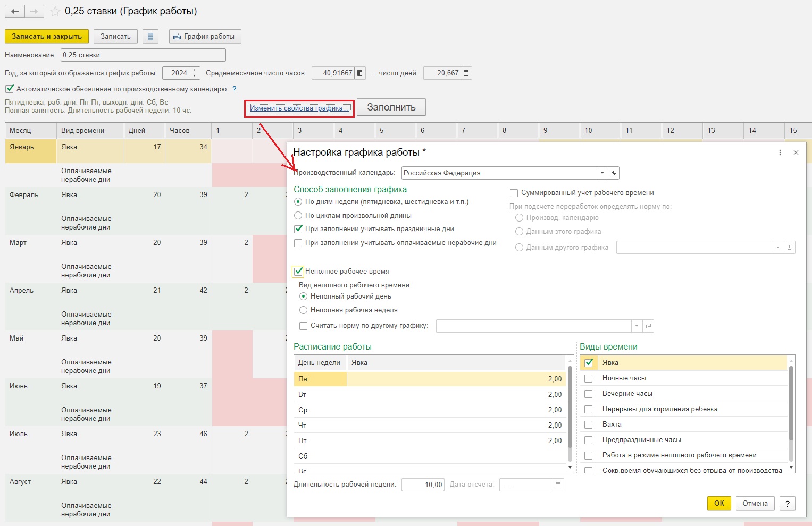The width and height of the screenshot is (812, 526).
Task: Open the form icon beside Считать норму field
Action: [648, 326]
